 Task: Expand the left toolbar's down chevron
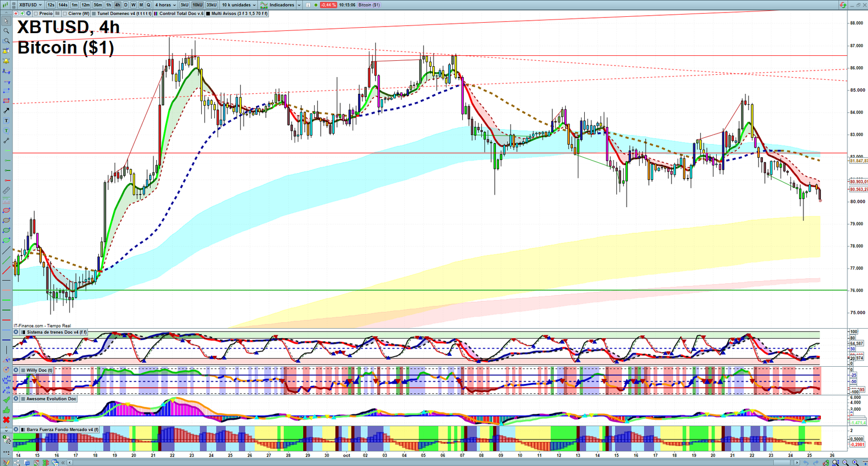6,430
